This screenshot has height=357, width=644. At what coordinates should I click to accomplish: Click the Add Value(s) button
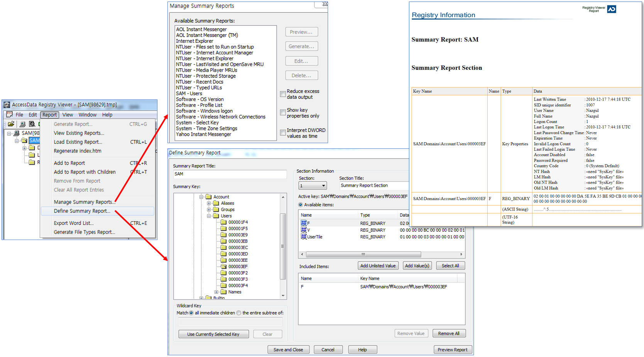(x=417, y=266)
